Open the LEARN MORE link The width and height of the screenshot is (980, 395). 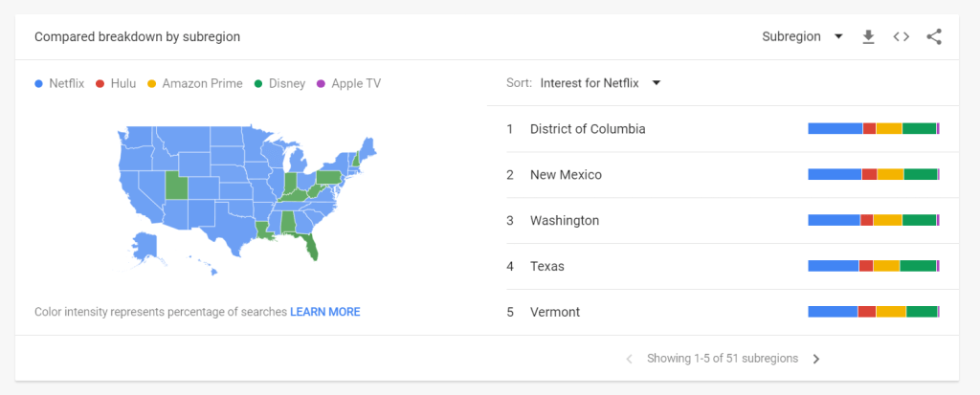coord(325,312)
